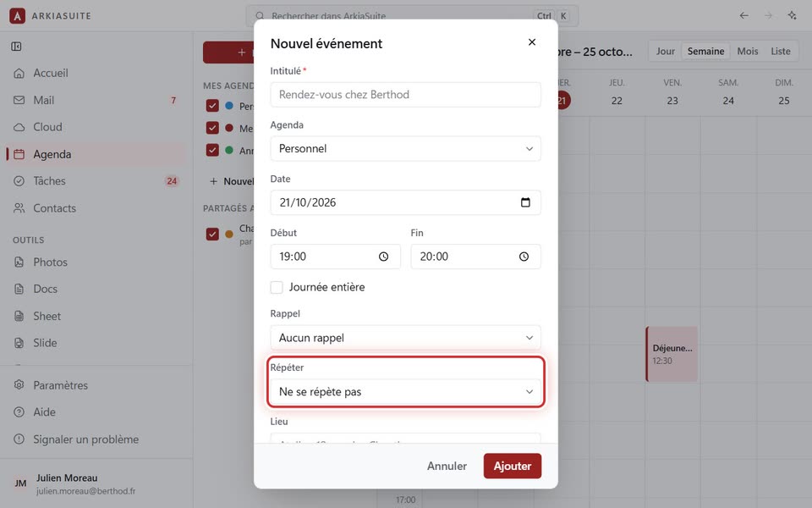Screen dimensions: 812x508
Task: Open the Aide help page
Action: point(96,412)
